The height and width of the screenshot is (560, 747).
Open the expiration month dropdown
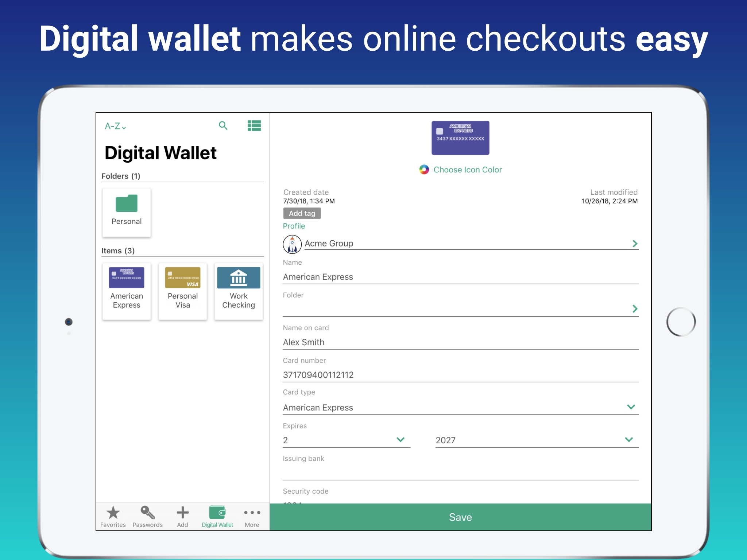(400, 440)
